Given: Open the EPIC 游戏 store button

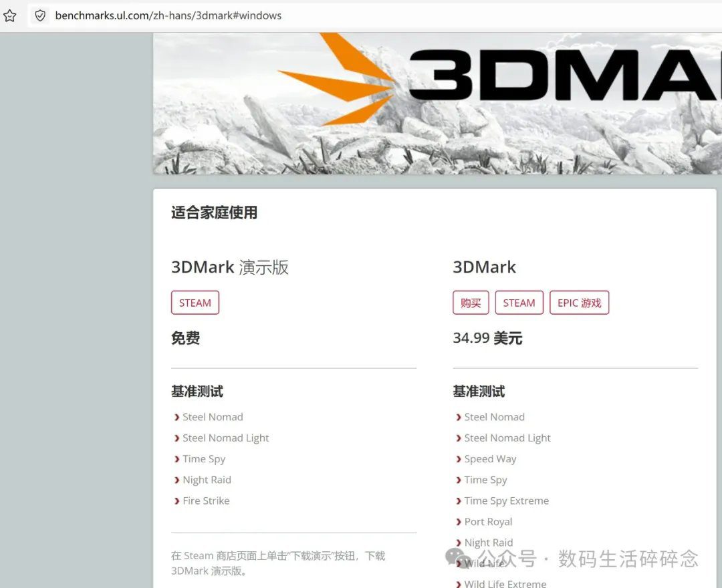Looking at the screenshot, I should point(579,302).
